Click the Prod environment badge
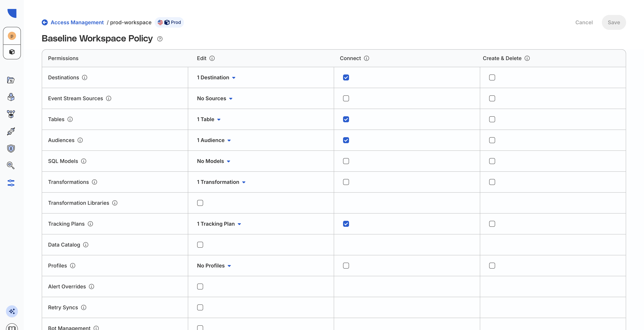The width and height of the screenshot is (644, 330). 170,23
